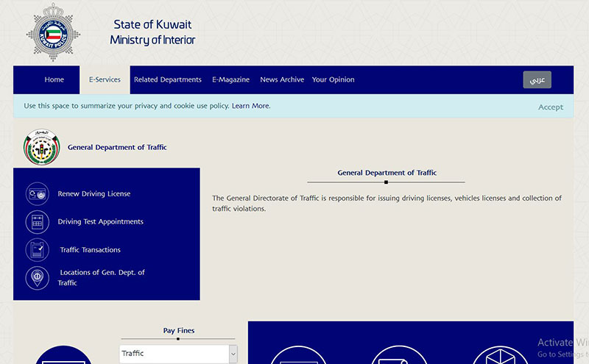
Task: Click the Pay Fines heading
Action: [x=179, y=331]
